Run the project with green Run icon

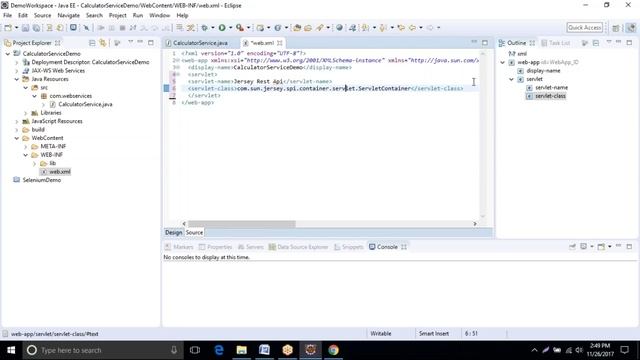click(x=222, y=28)
